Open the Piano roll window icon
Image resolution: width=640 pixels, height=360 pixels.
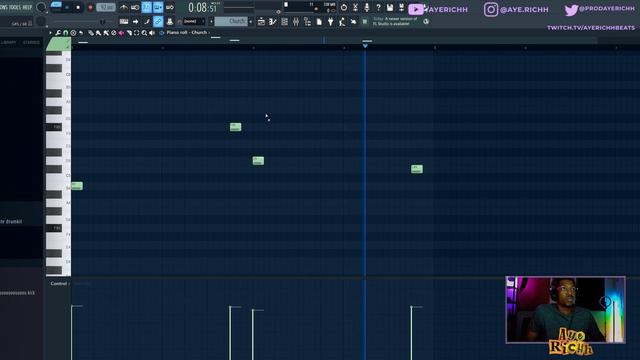point(273,22)
